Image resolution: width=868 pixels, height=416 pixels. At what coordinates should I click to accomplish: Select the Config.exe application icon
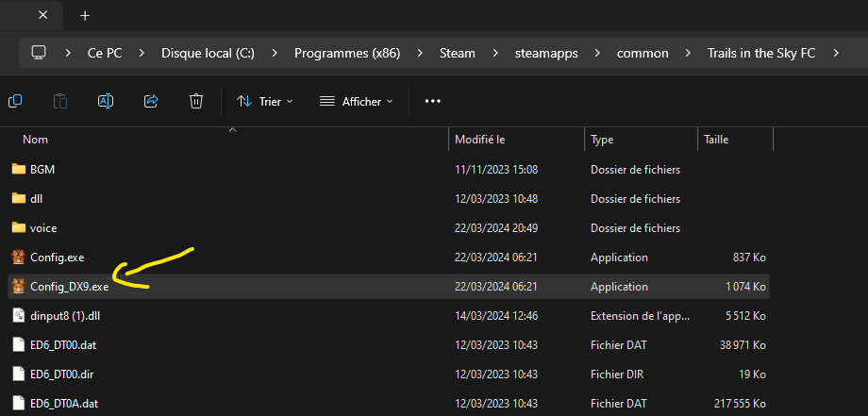click(18, 258)
